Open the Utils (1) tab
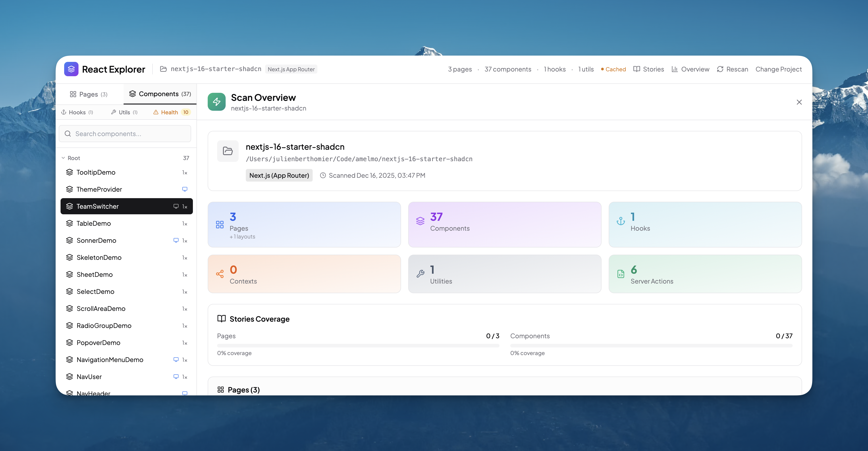Viewport: 868px width, 451px height. pyautogui.click(x=124, y=112)
